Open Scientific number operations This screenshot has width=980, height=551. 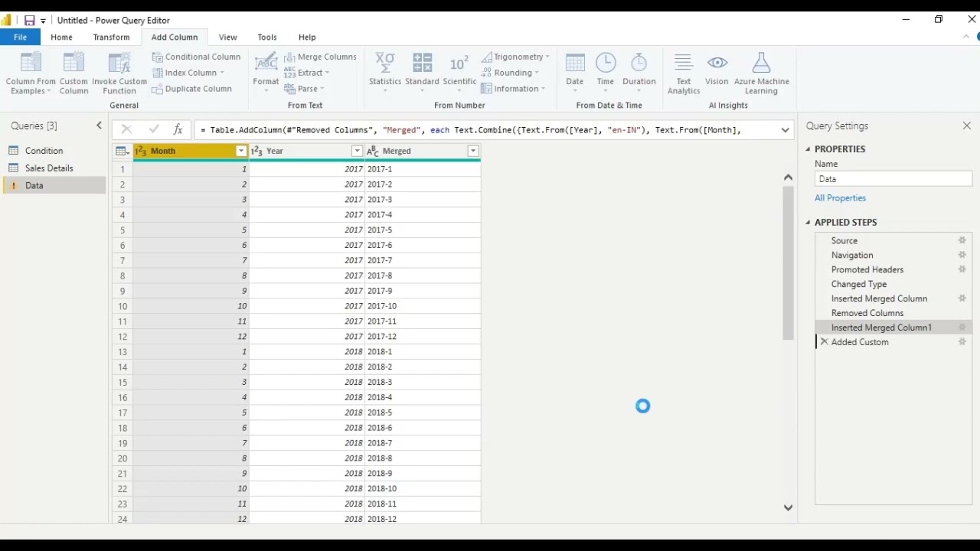pos(459,73)
